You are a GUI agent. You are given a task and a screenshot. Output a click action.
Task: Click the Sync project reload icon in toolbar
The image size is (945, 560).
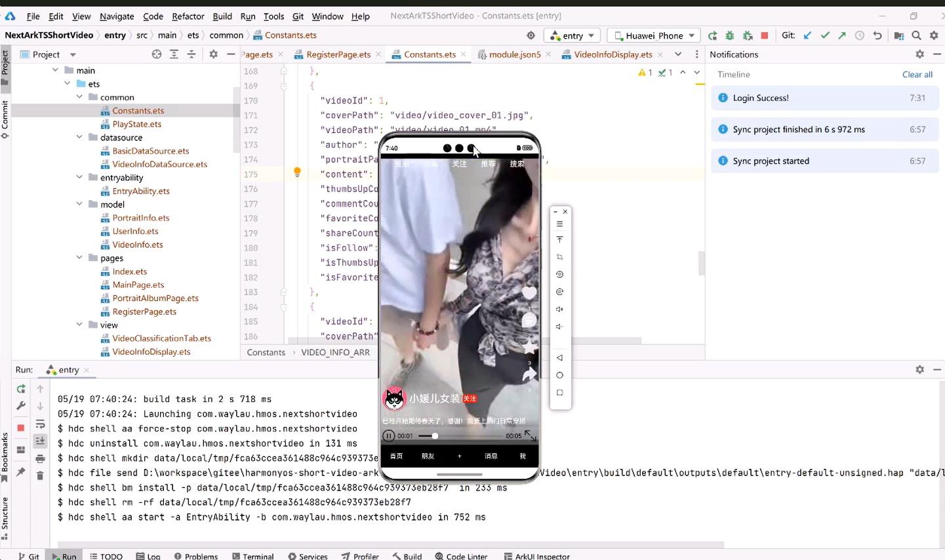pyautogui.click(x=712, y=35)
